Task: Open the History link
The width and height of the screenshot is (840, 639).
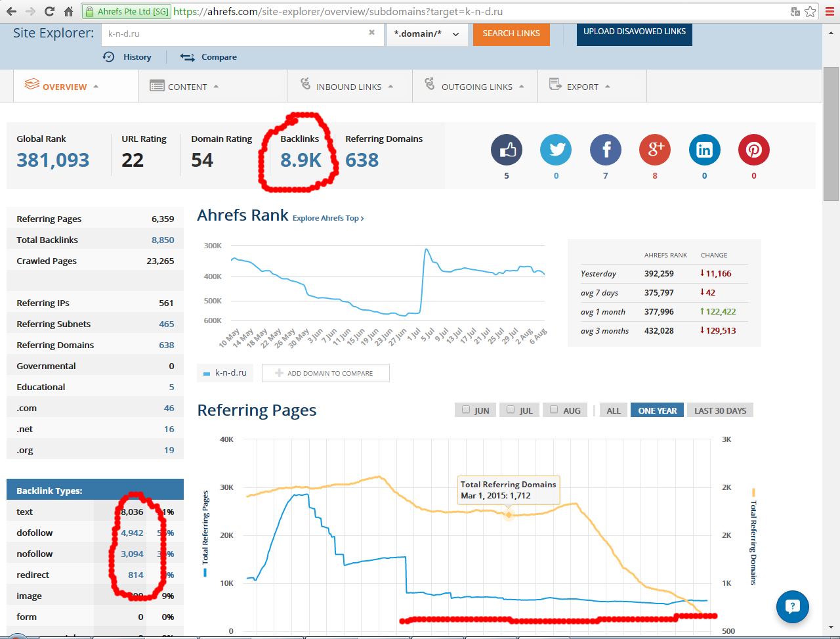Action: tap(137, 57)
